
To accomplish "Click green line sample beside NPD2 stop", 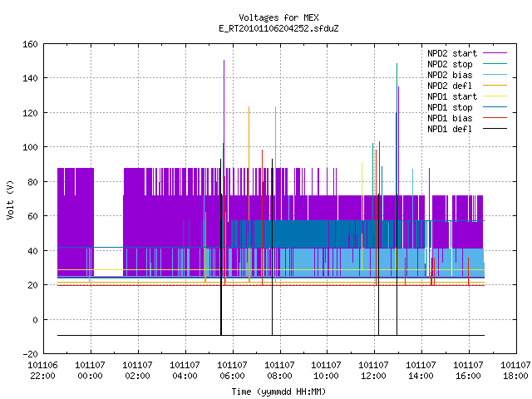I will coord(495,63).
